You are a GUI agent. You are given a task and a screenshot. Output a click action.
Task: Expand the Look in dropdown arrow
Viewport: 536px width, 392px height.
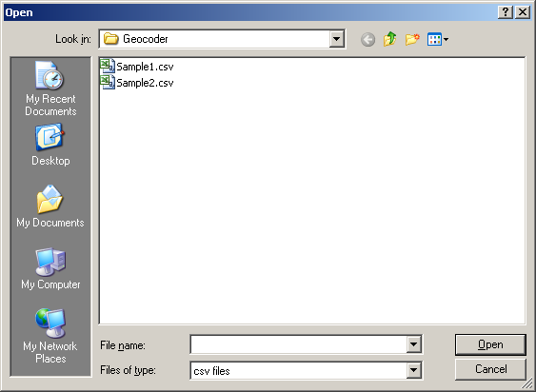[336, 39]
